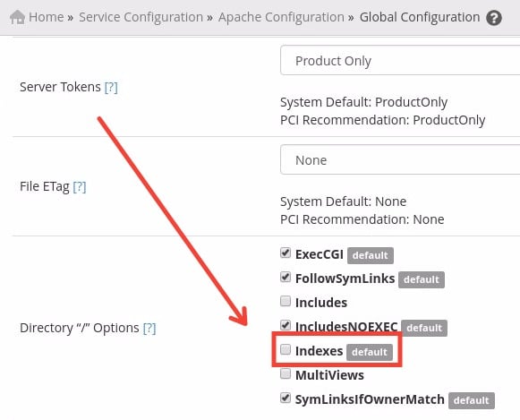Enable the Includes checkbox
Image resolution: width=520 pixels, height=420 pixels.
[286, 301]
